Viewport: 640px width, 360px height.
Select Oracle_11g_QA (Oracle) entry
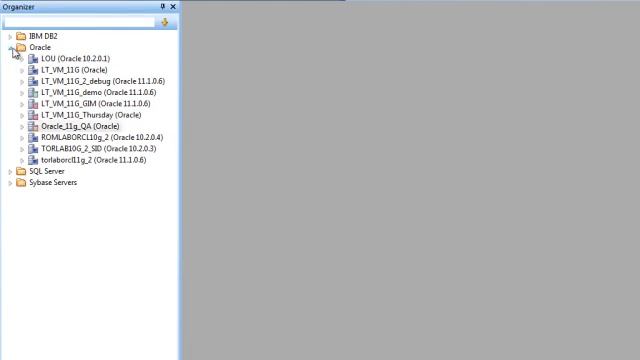(x=80, y=127)
